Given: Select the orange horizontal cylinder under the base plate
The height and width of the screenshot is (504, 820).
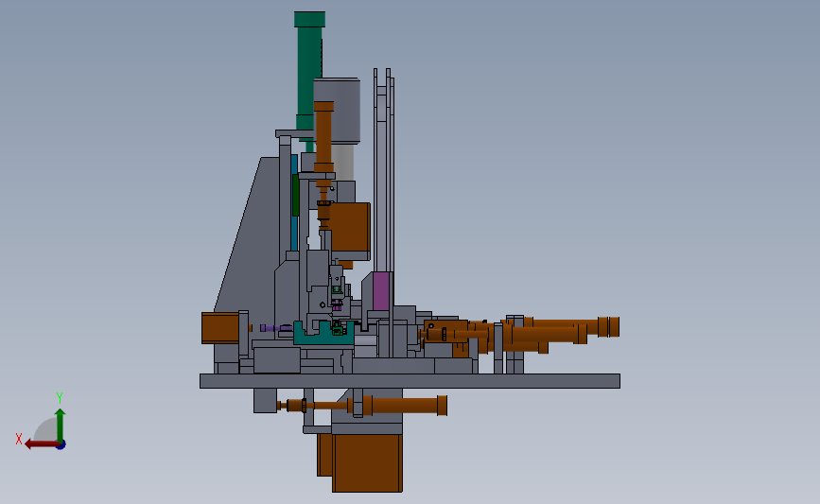Looking at the screenshot, I should click(404, 406).
